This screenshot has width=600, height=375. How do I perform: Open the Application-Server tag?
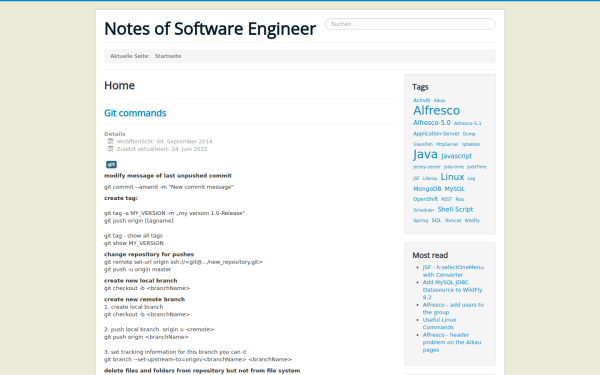(436, 134)
